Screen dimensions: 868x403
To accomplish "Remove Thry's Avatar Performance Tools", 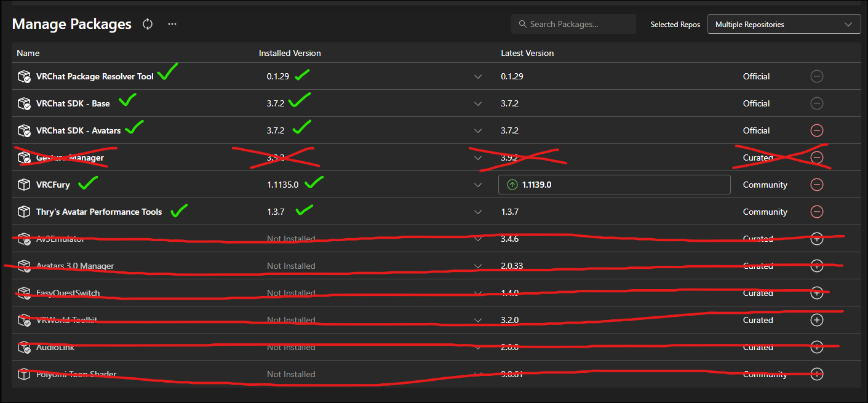I will (816, 212).
